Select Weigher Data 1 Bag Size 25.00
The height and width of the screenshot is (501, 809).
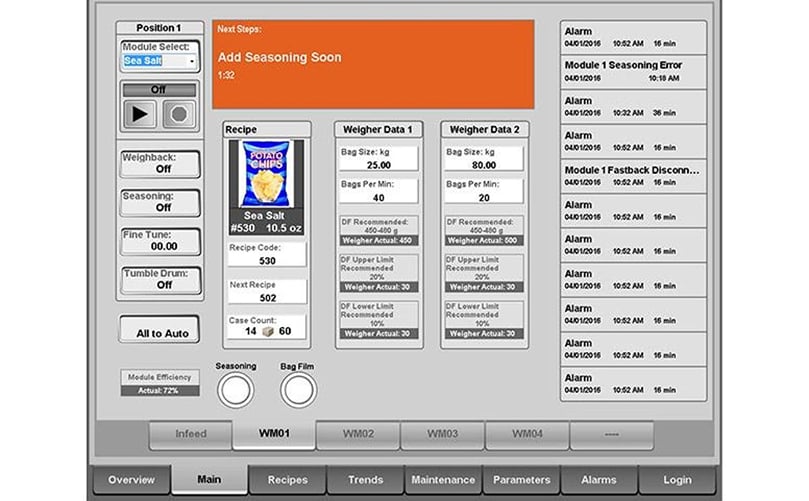pos(378,158)
